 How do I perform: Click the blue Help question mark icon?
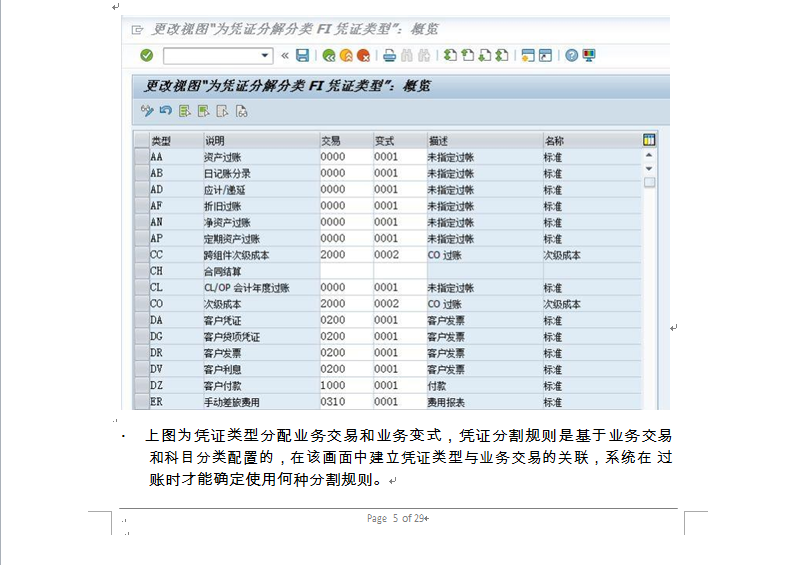572,55
